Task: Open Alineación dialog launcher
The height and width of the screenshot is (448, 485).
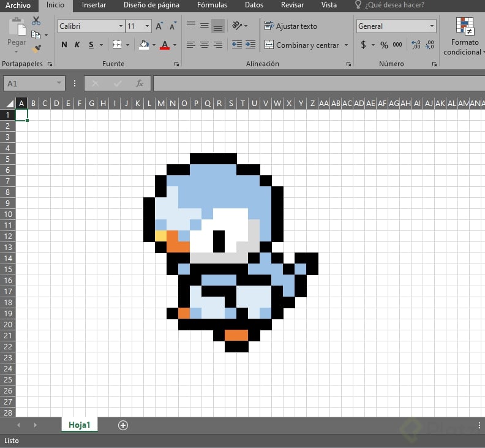Action: click(x=348, y=64)
